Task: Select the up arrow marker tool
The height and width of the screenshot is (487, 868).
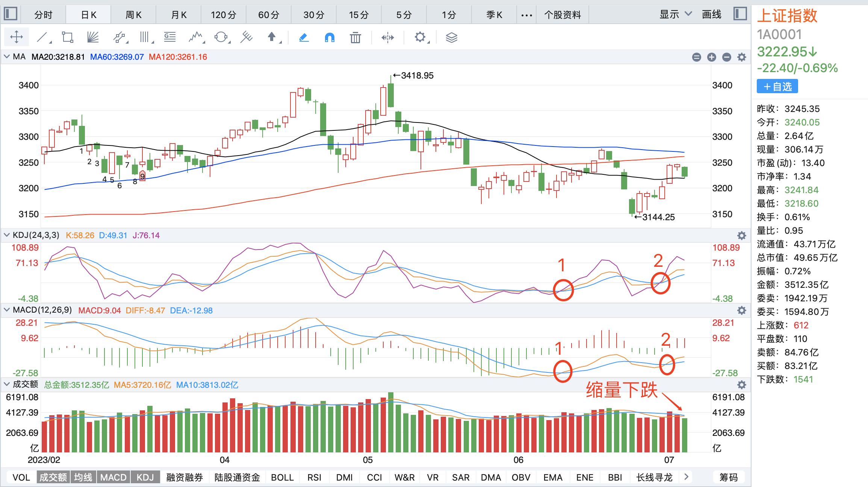Action: [272, 37]
